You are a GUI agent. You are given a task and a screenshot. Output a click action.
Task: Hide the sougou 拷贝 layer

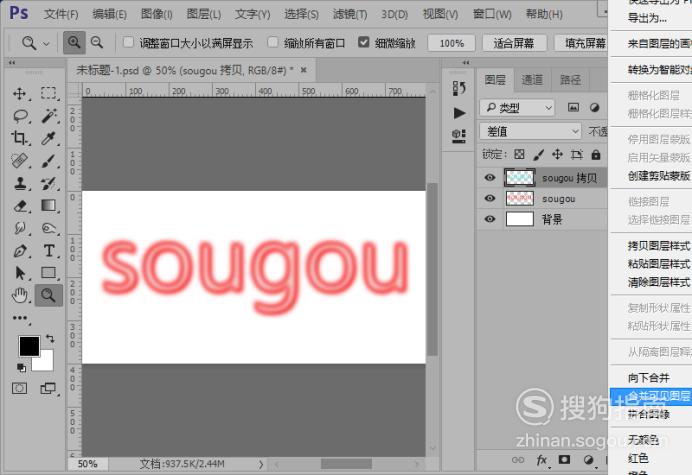489,177
